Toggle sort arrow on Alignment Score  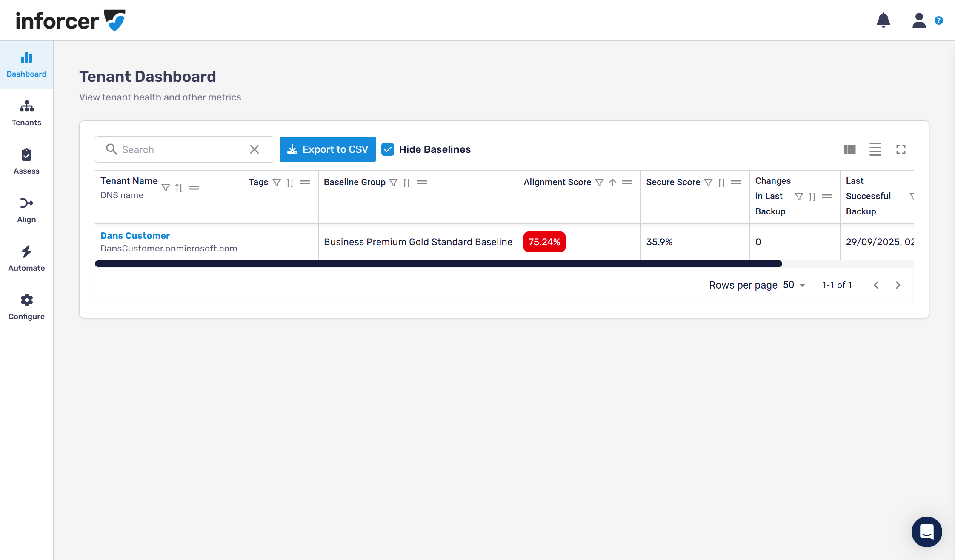tap(612, 183)
